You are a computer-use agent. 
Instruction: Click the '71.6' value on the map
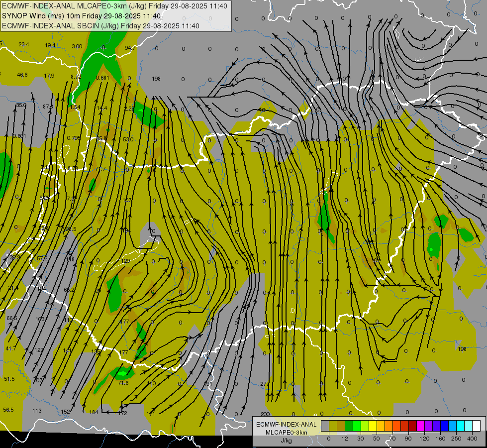tap(123, 383)
